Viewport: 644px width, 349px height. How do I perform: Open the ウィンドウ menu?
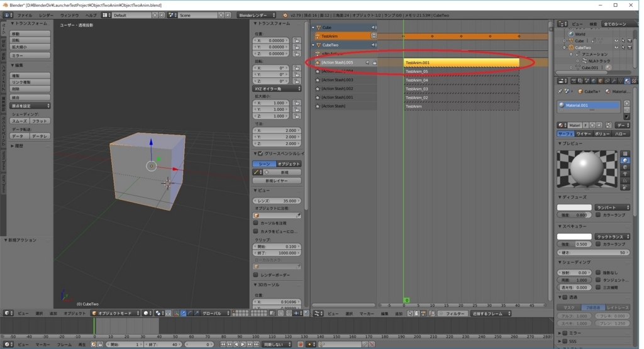click(x=69, y=15)
